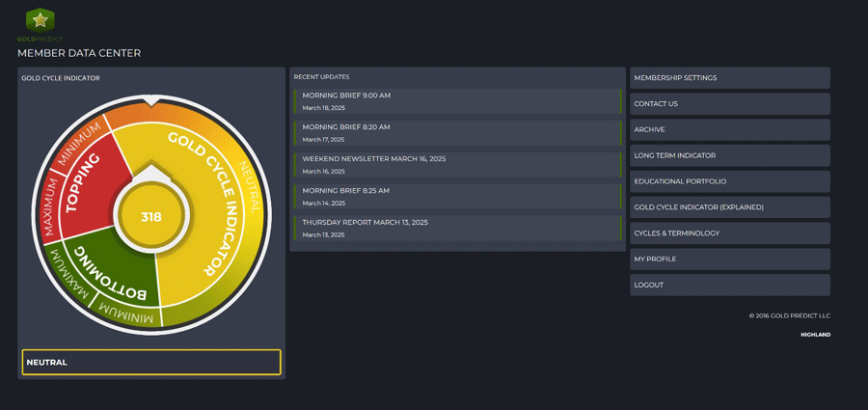This screenshot has width=868, height=410.
Task: Click the white pointer atop the gauge
Action: pos(151,100)
